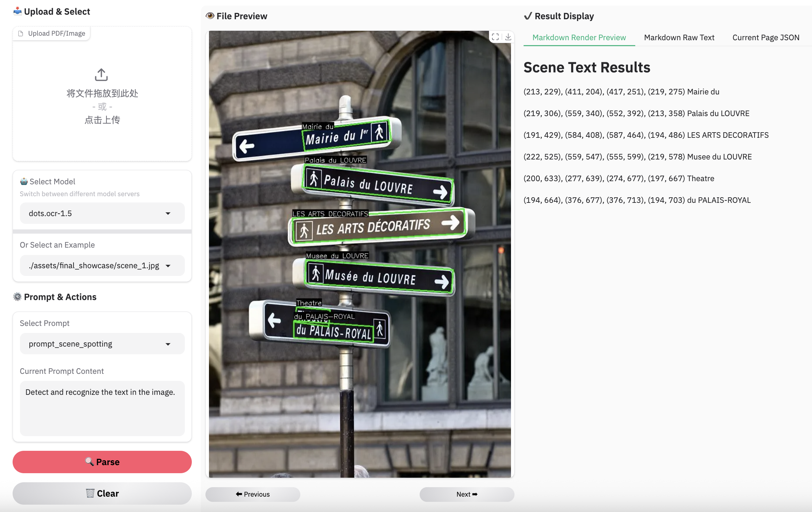Open the prompt_scene_spotting dropdown
The height and width of the screenshot is (512, 812).
(102, 344)
